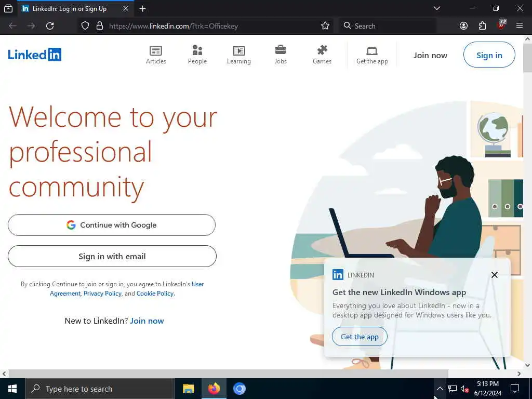This screenshot has width=532, height=399.
Task: Go back with the back arrow
Action: coord(12,26)
